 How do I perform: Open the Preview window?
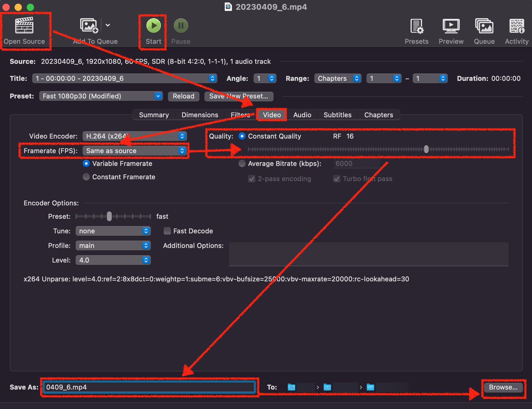click(451, 30)
